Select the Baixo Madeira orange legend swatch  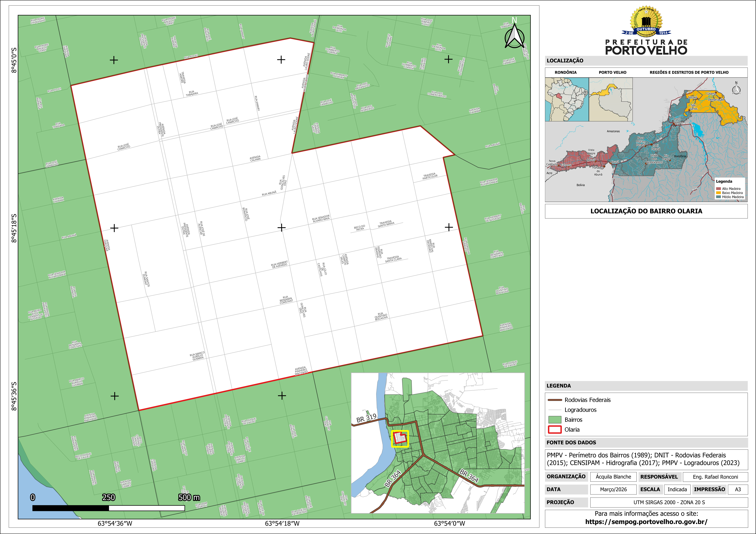point(719,193)
